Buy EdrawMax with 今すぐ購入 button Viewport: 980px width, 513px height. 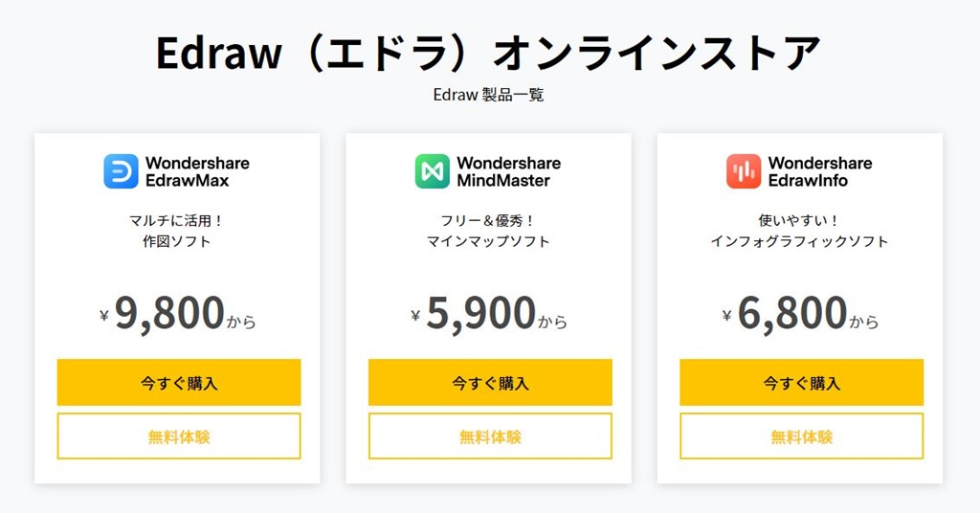[x=179, y=383]
